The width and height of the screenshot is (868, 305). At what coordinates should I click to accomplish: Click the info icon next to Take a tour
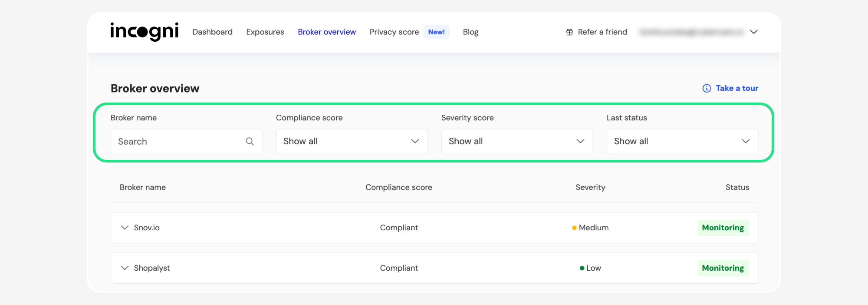click(x=707, y=88)
